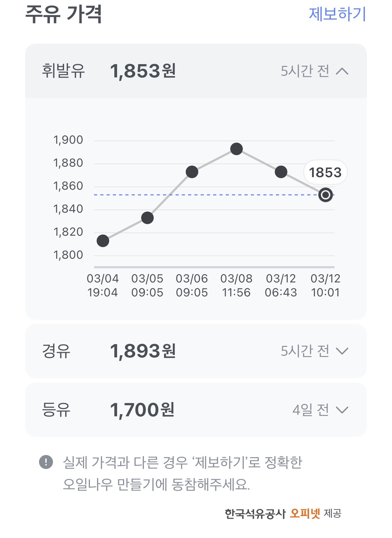Viewport: 392px width, 538px height.
Task: Tap the 휘발유 1,853원 header row
Action: pyautogui.click(x=196, y=71)
